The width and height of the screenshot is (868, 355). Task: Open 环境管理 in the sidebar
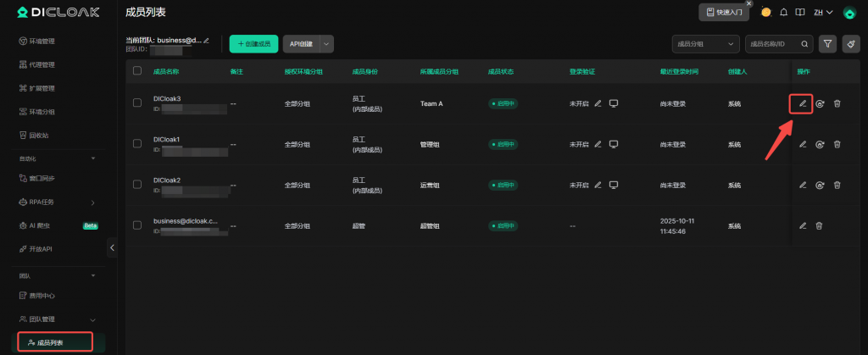click(x=42, y=41)
